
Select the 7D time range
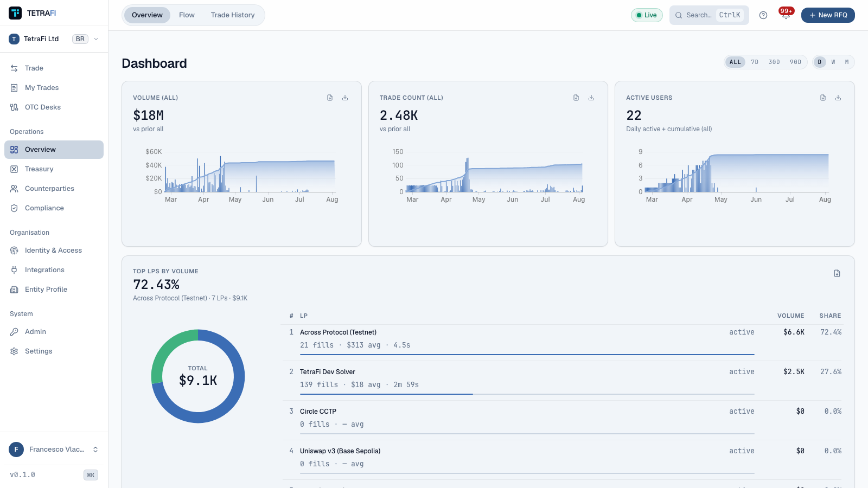(755, 62)
